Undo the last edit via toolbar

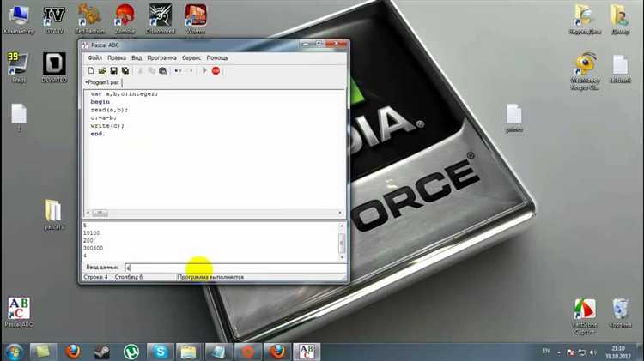point(178,70)
